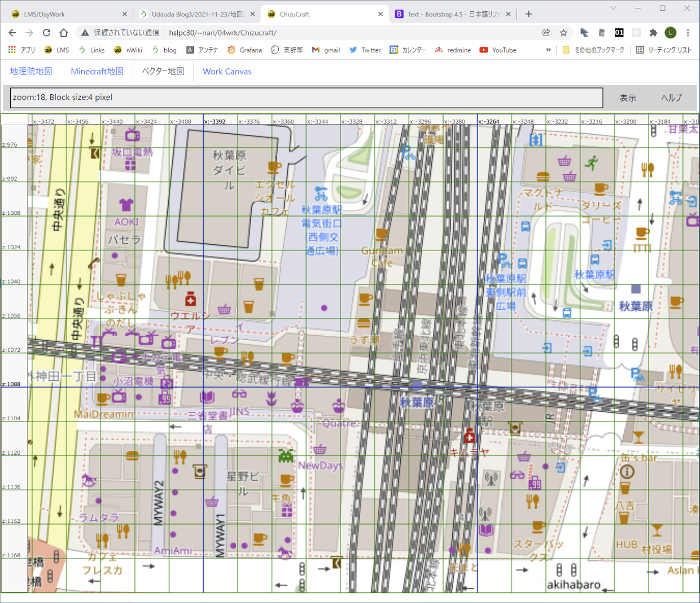700x603 pixels.
Task: Reload the current browser page
Action: pos(46,33)
